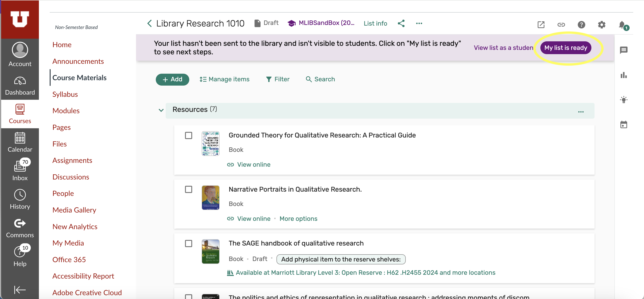Click View list as a student
The height and width of the screenshot is (299, 644).
pos(504,48)
